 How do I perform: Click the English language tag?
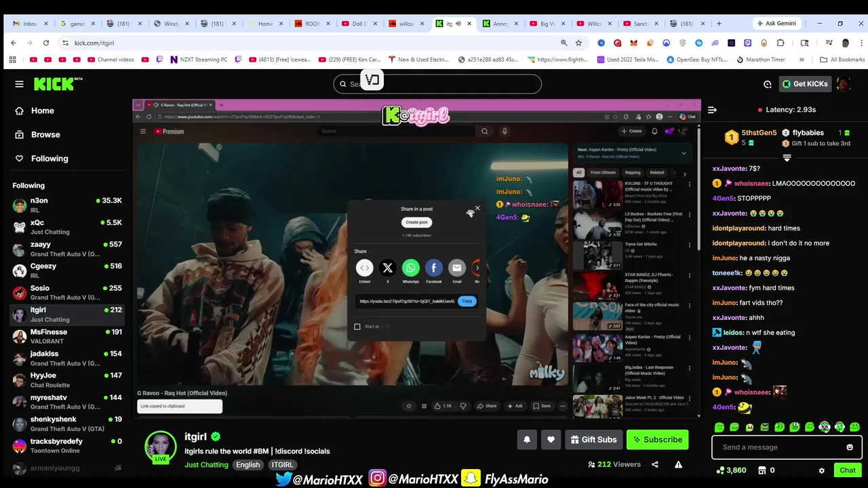[248, 465]
